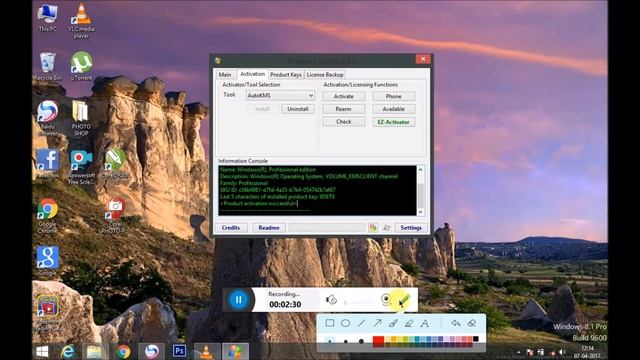Pause the screen recording
The width and height of the screenshot is (640, 360).
pos(238,300)
